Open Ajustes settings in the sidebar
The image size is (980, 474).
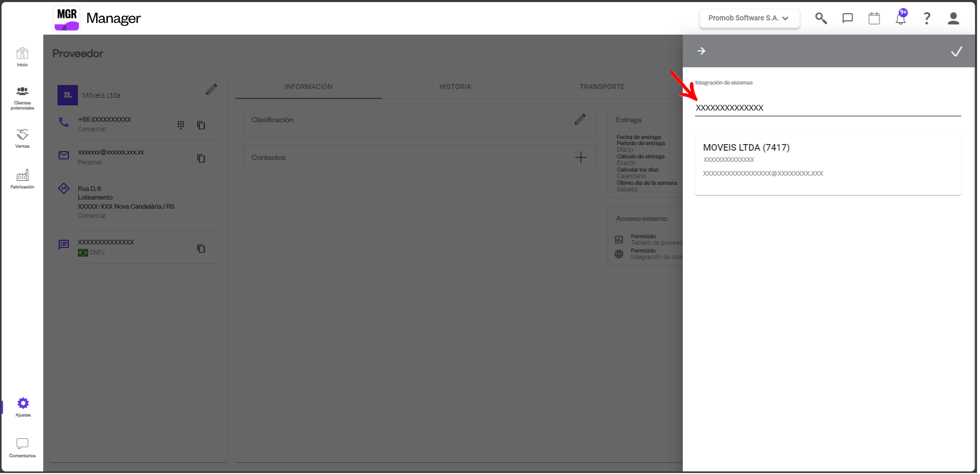tap(23, 407)
